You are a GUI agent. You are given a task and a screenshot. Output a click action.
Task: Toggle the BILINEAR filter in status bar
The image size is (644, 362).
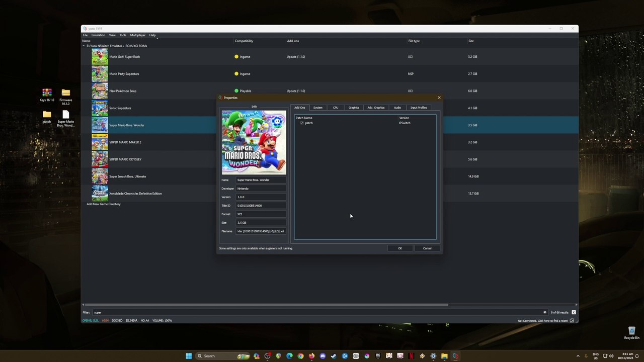click(x=131, y=320)
